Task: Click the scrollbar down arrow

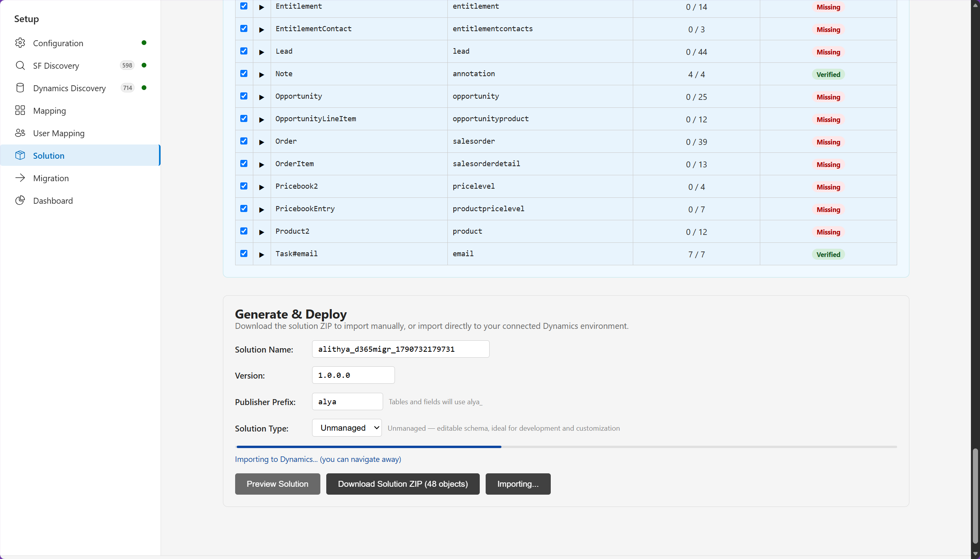Action: (975, 553)
